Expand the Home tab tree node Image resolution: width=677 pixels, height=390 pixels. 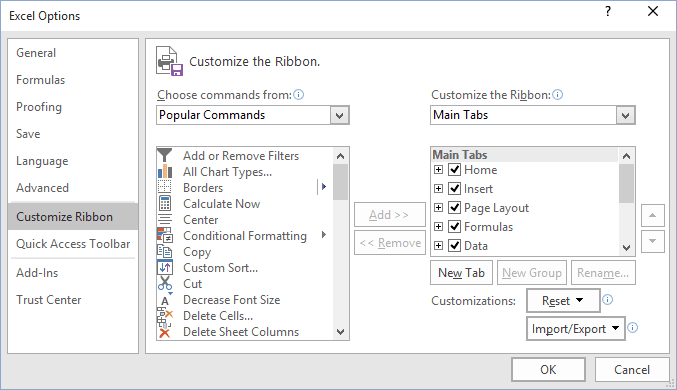[x=438, y=169]
